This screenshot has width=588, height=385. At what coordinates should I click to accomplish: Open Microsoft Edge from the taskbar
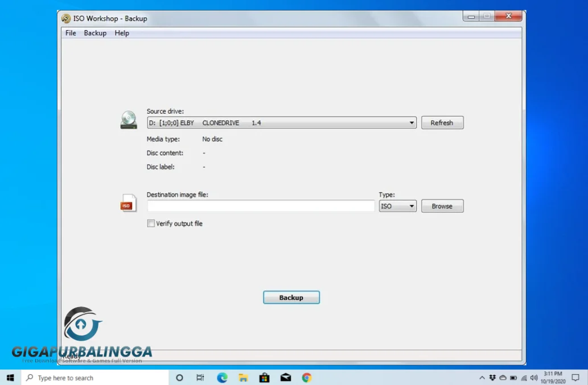[222, 378]
